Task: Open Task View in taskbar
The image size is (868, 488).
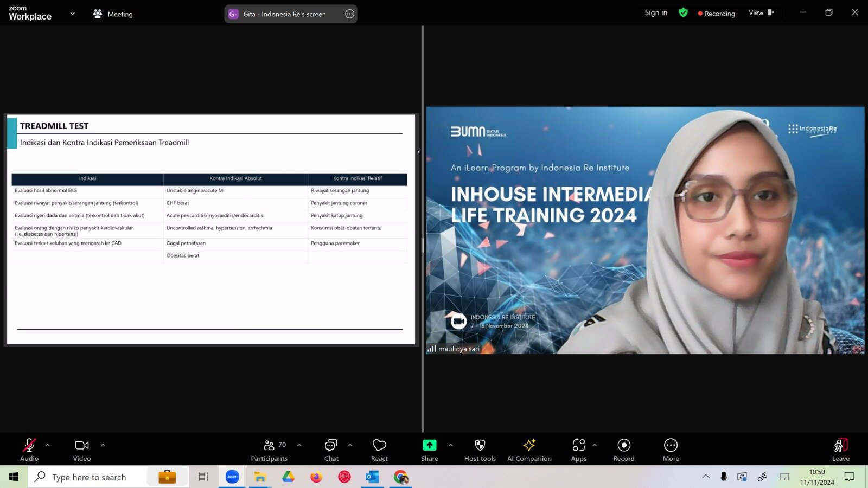Action: pos(203,477)
